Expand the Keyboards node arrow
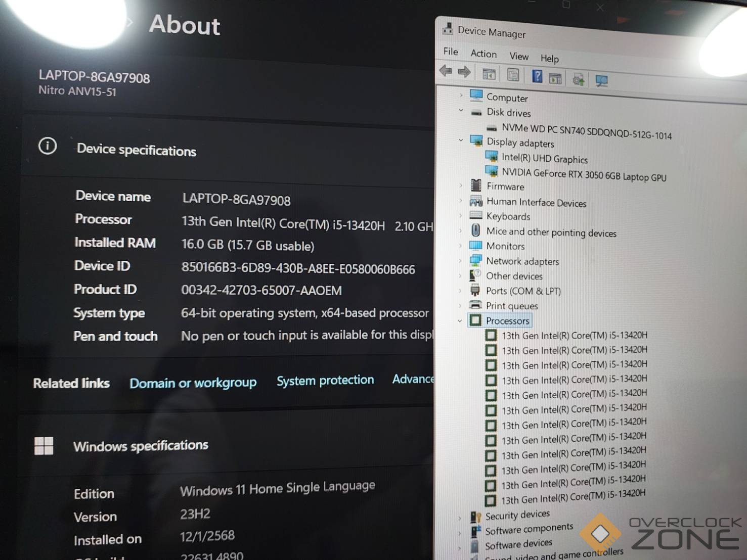 point(460,215)
